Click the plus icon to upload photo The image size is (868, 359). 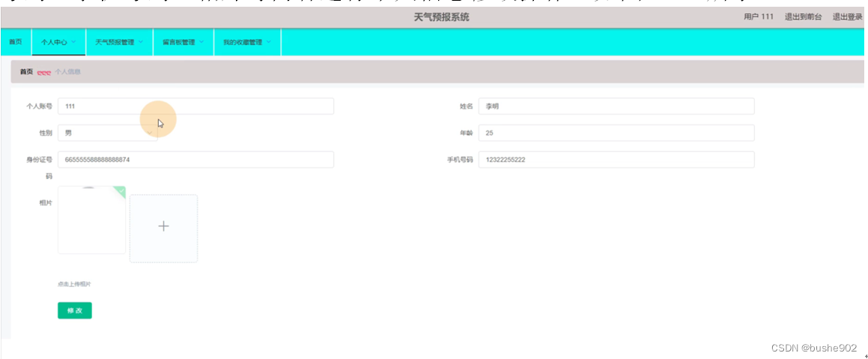163,226
